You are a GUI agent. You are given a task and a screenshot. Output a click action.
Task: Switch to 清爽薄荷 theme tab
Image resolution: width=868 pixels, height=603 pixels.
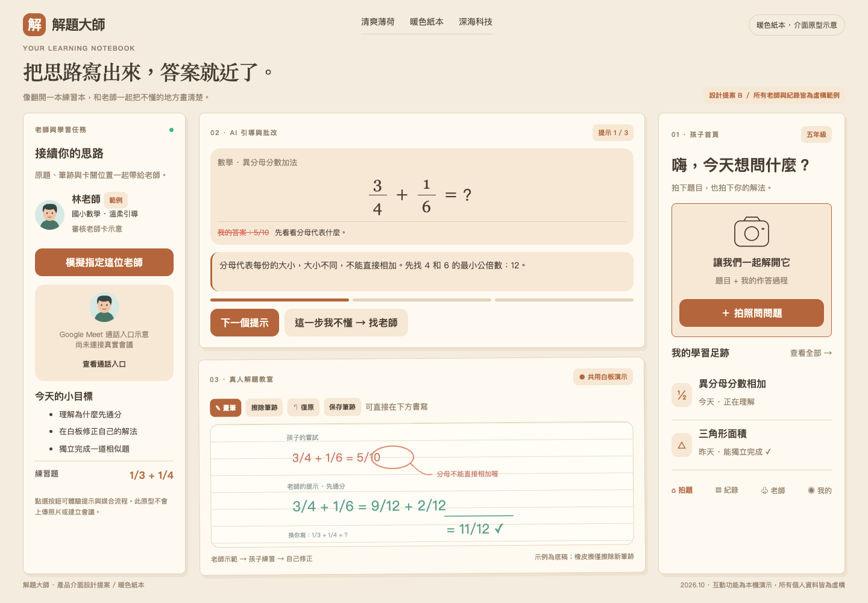(378, 22)
